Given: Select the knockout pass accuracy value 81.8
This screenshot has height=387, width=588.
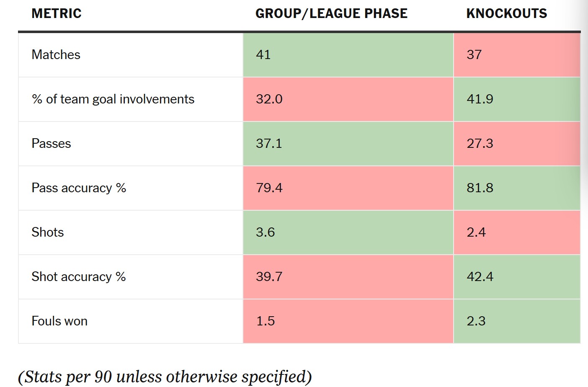Looking at the screenshot, I should coord(480,188).
